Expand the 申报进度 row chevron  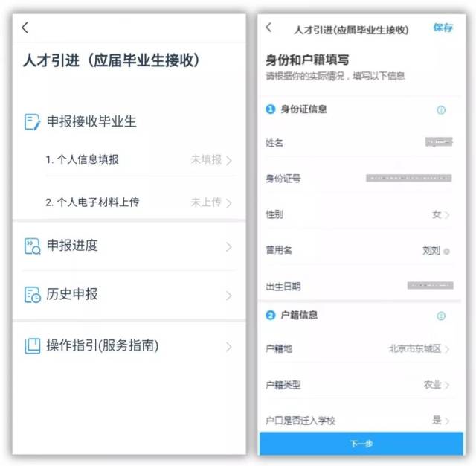[229, 247]
